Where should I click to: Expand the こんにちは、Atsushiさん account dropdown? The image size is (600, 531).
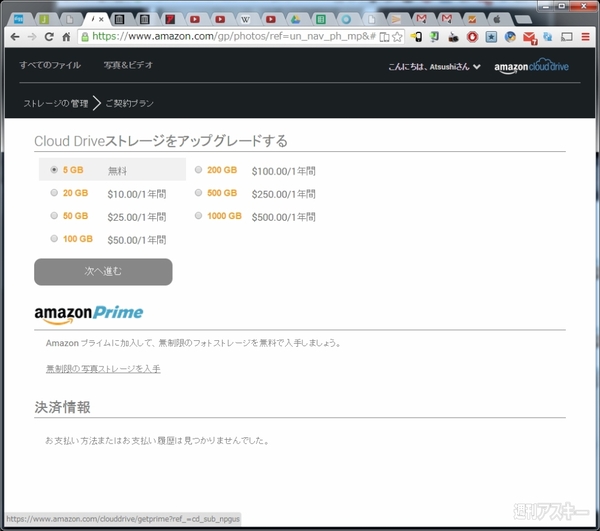tap(434, 67)
